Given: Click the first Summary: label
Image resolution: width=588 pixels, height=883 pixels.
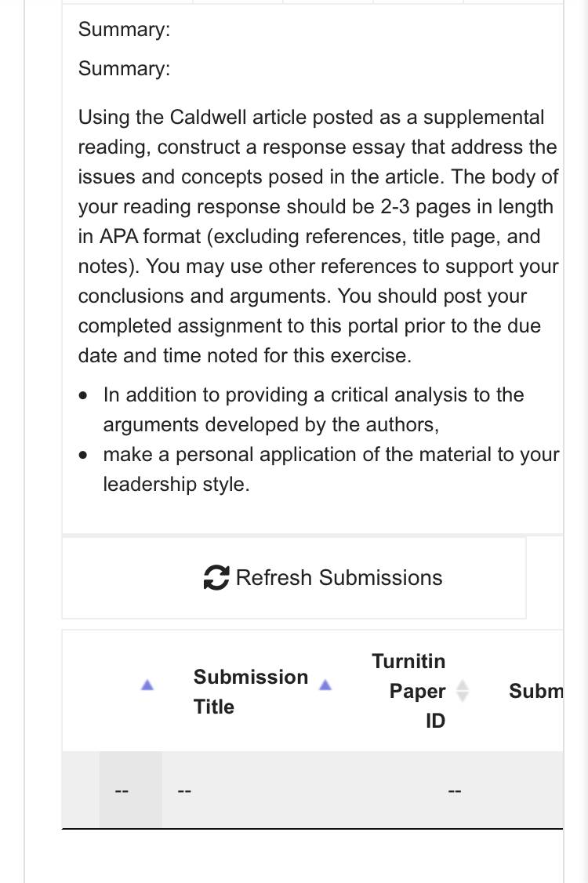Looking at the screenshot, I should pos(124,29).
